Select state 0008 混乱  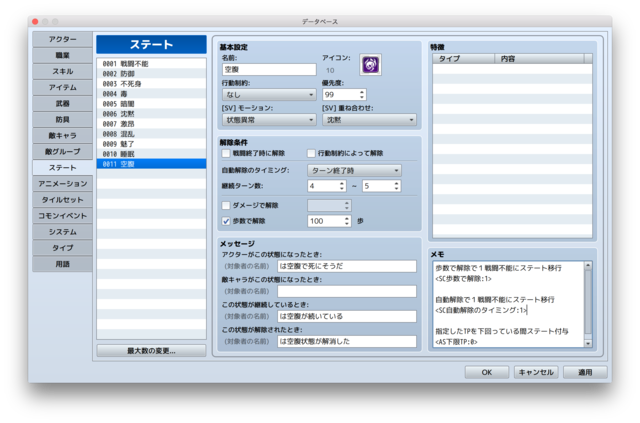pos(151,134)
